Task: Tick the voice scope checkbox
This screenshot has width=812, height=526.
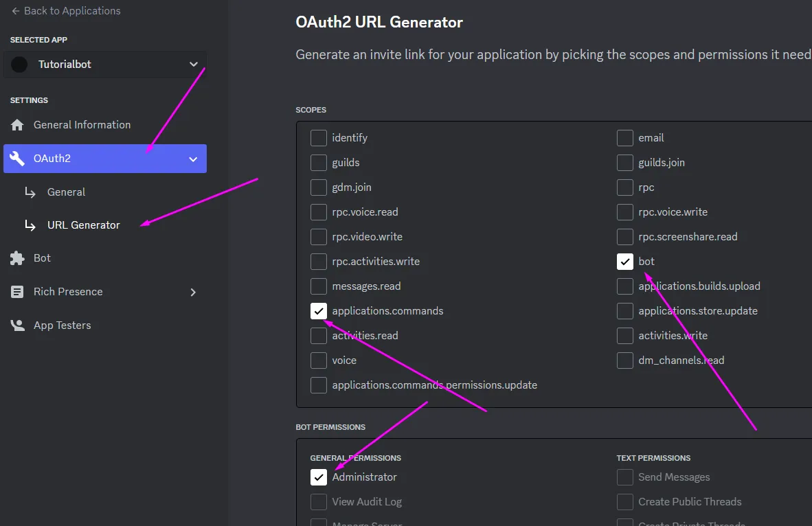Action: tap(319, 361)
